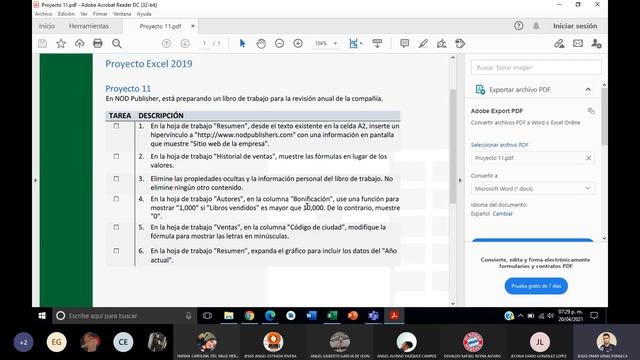
Task: Collapse the Exportar archivo PDF section
Action: pyautogui.click(x=588, y=89)
